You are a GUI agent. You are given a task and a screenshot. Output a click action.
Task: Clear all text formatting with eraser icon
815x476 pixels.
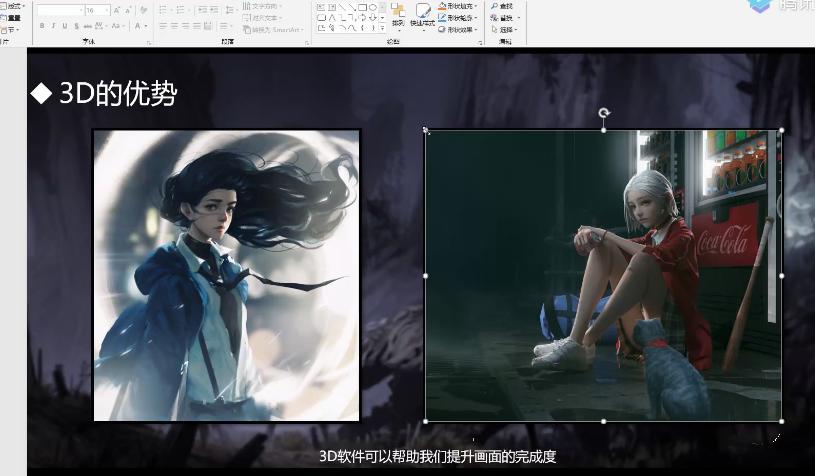coord(143,10)
